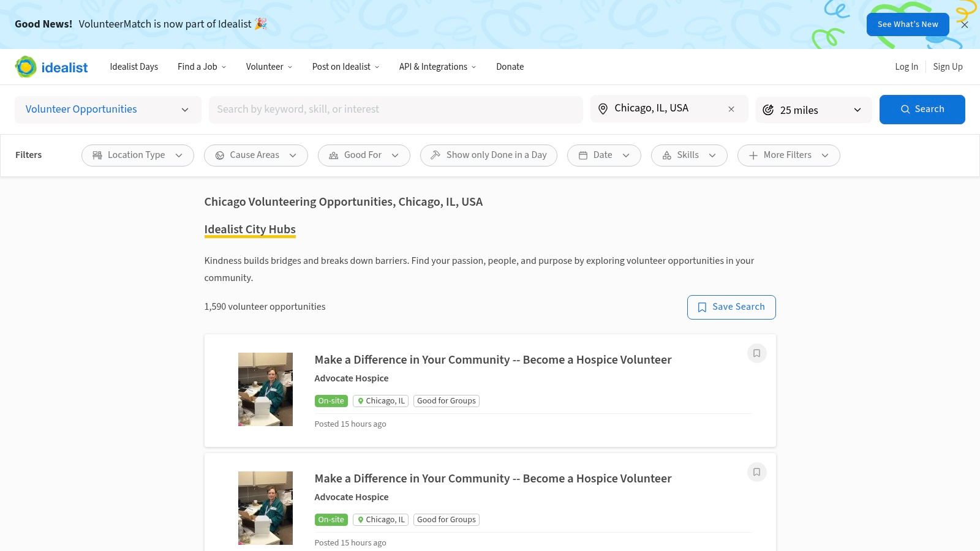Viewport: 980px width, 551px height.
Task: Expand the More Filters option
Action: [789, 156]
